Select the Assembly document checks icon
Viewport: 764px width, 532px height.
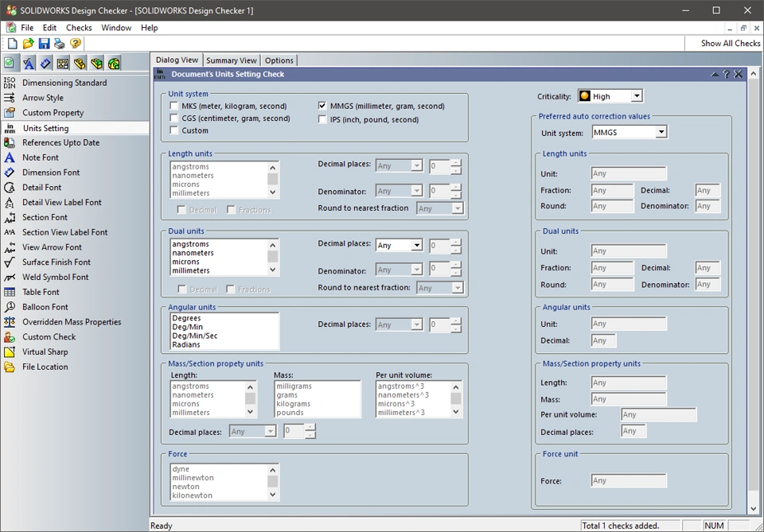(96, 63)
